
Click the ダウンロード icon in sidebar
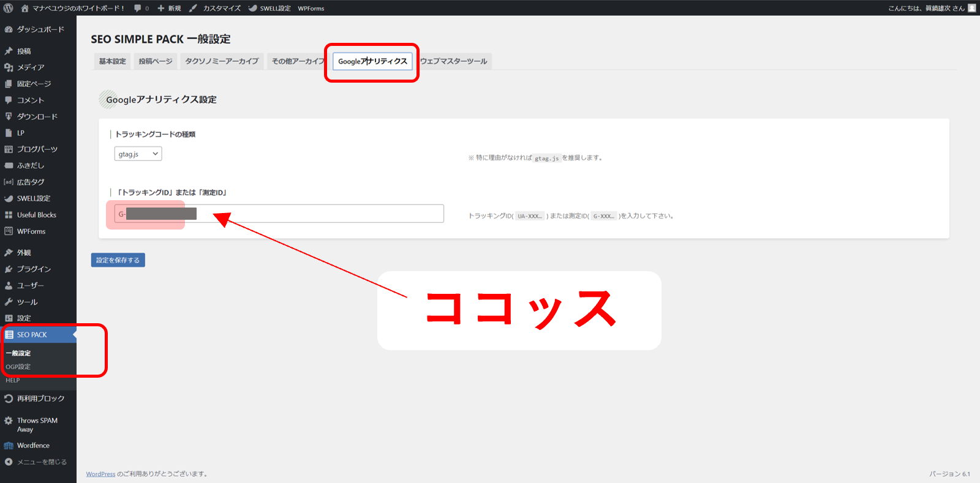coord(9,116)
